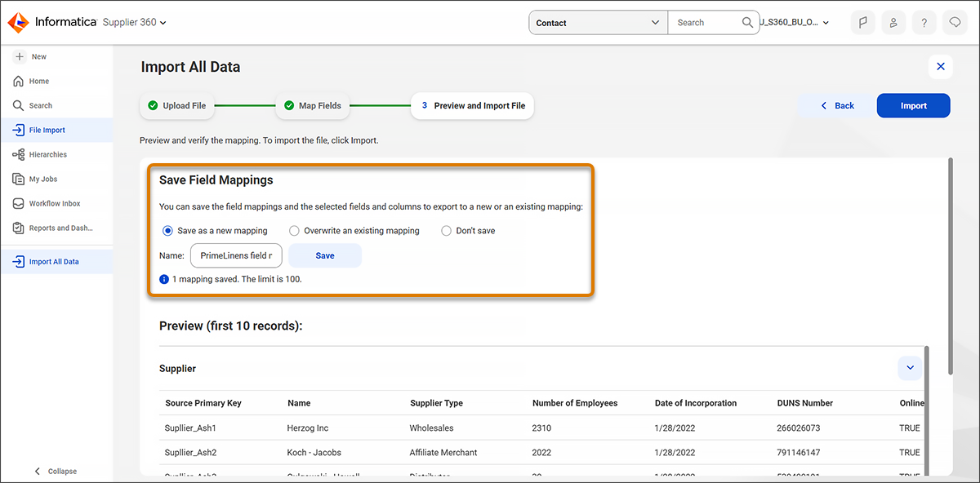This screenshot has height=483, width=980.
Task: Open the user profile icon
Action: coord(893,23)
